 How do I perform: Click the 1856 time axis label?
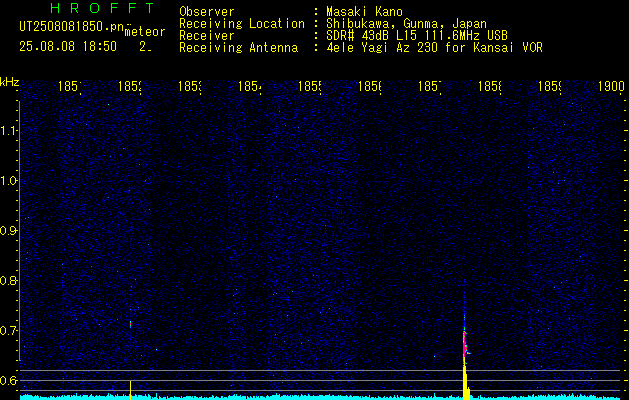(x=369, y=86)
